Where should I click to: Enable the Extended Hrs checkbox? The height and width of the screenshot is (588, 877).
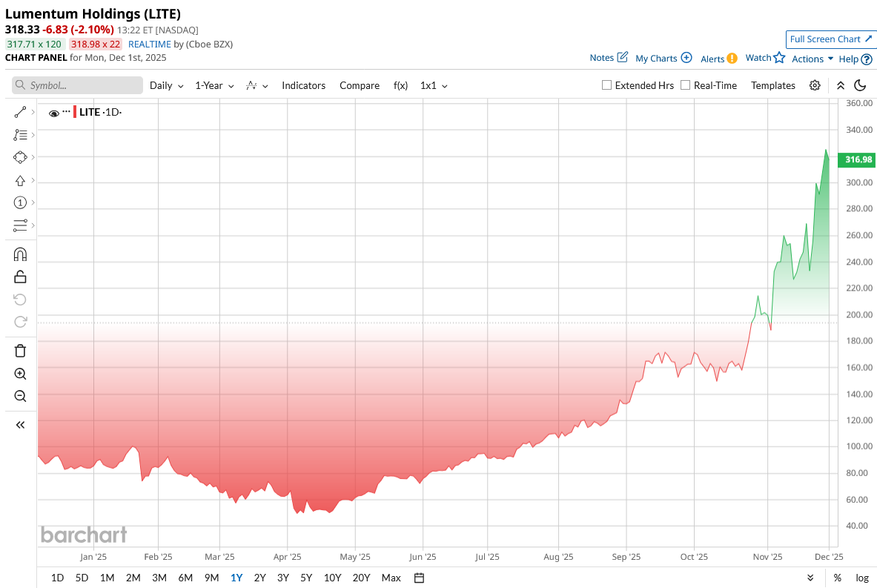[x=606, y=85]
